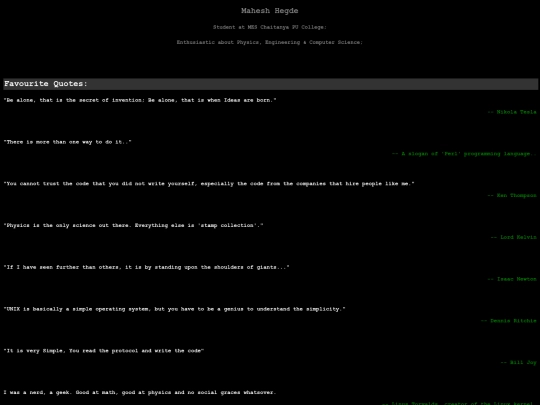
Task: Click the '-- Isaac Newton' attribution
Action: tap(512, 279)
